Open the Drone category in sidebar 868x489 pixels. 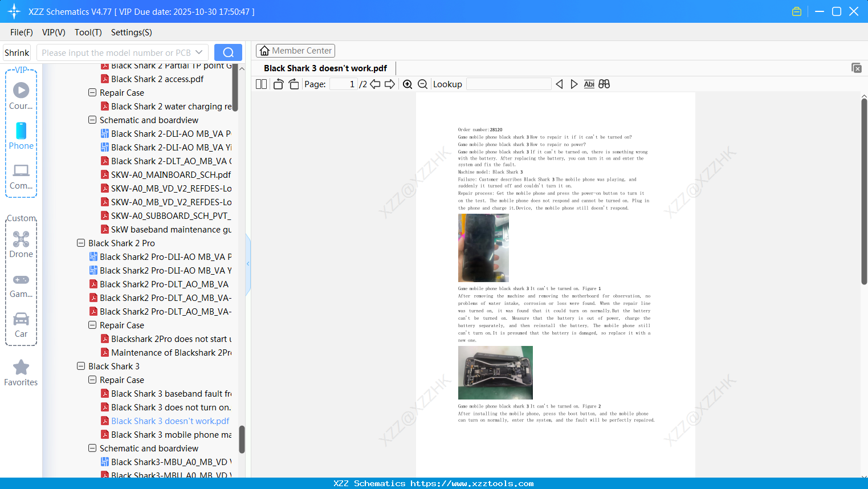pyautogui.click(x=21, y=244)
